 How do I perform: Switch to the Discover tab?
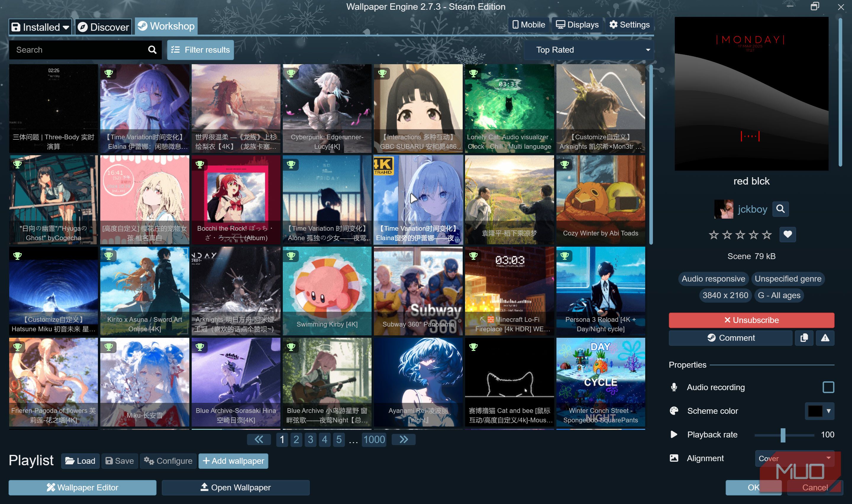104,27
